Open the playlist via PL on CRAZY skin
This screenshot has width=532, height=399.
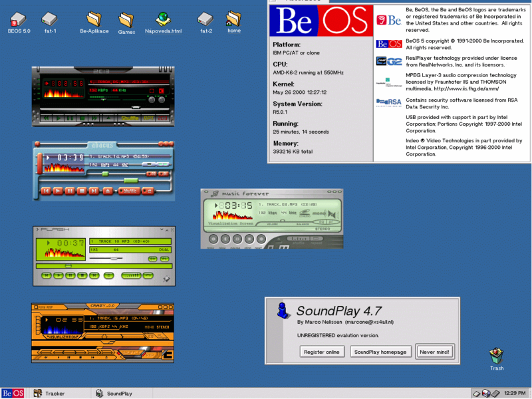tap(161, 336)
